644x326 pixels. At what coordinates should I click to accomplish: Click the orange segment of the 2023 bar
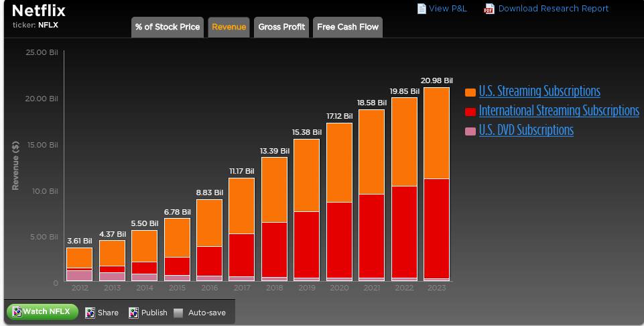[437, 133]
